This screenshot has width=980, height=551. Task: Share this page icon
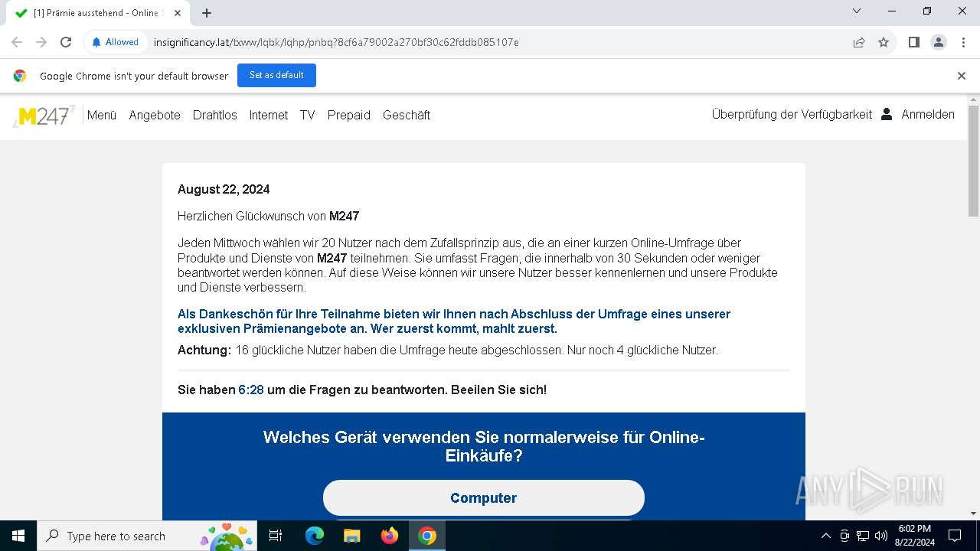point(859,42)
